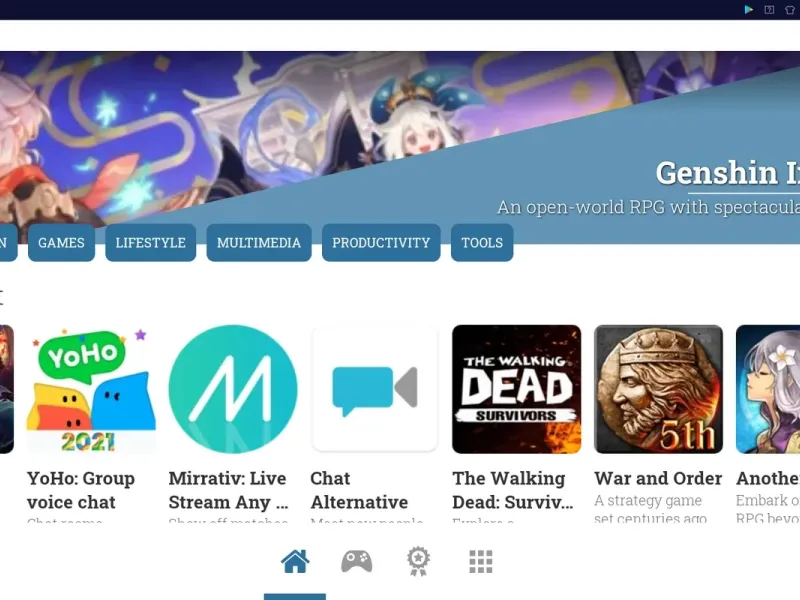
Task: Open the War and Order coin icon
Action: 658,389
